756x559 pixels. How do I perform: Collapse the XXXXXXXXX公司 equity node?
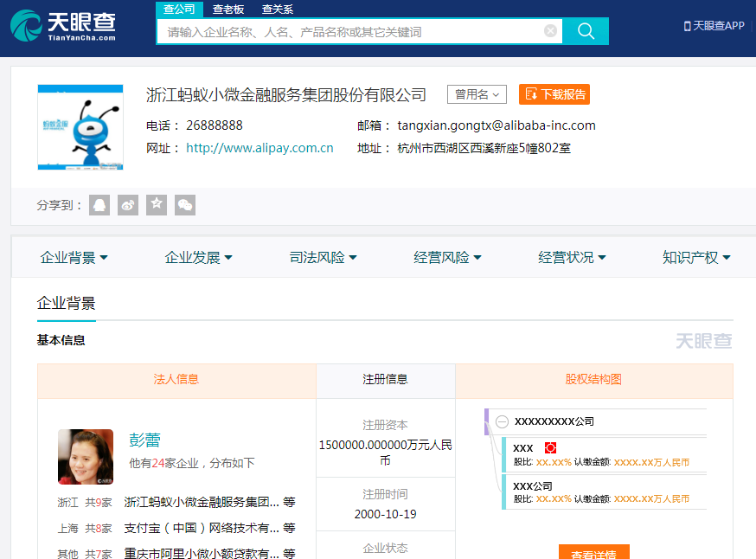(502, 422)
